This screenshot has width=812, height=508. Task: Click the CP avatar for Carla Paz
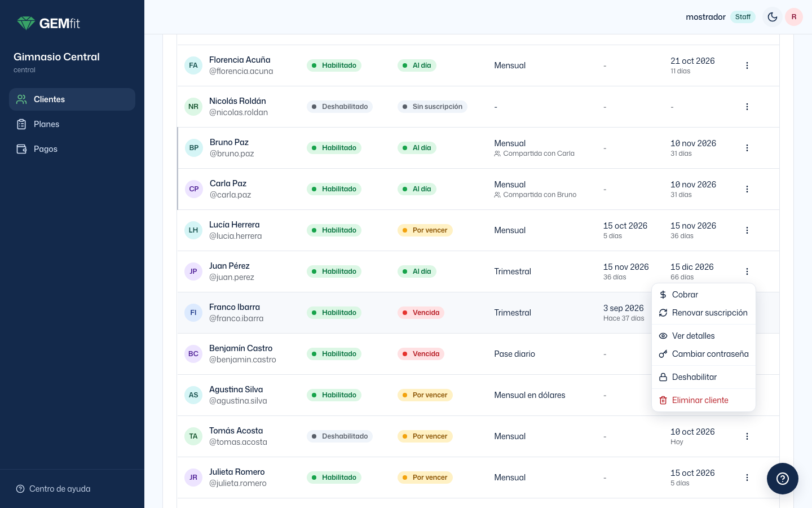(194, 189)
